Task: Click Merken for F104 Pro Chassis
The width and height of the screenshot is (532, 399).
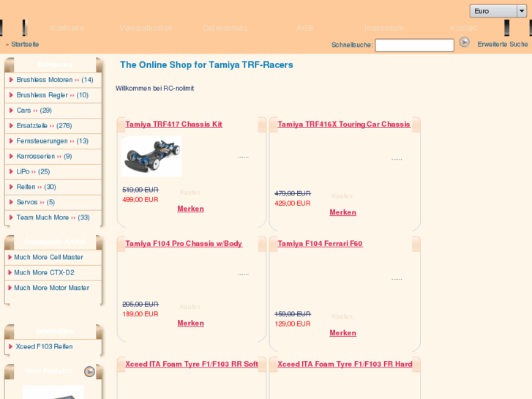Action: [191, 324]
